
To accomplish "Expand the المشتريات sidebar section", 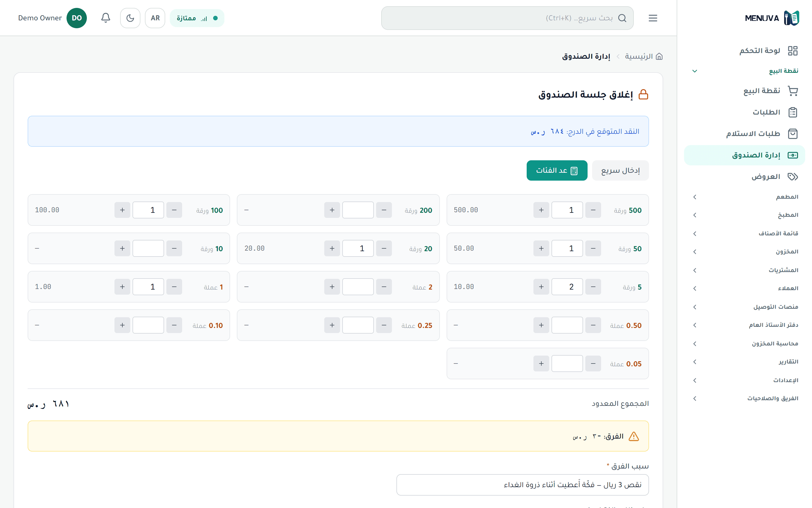I will click(x=745, y=270).
